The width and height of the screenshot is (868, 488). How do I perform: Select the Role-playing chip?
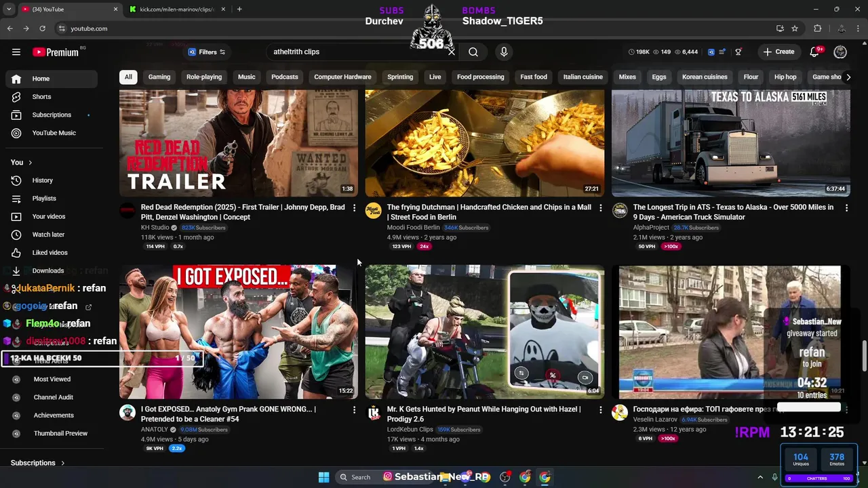[x=204, y=77]
